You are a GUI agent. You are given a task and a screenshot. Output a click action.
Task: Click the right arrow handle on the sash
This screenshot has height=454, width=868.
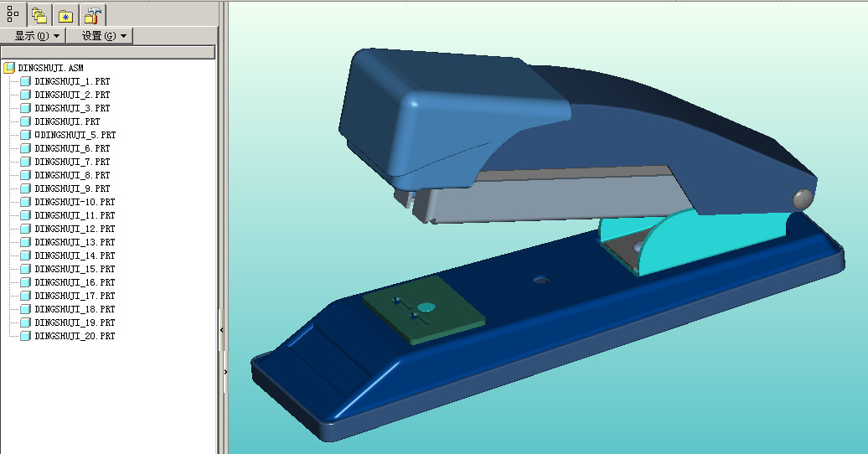[226, 372]
